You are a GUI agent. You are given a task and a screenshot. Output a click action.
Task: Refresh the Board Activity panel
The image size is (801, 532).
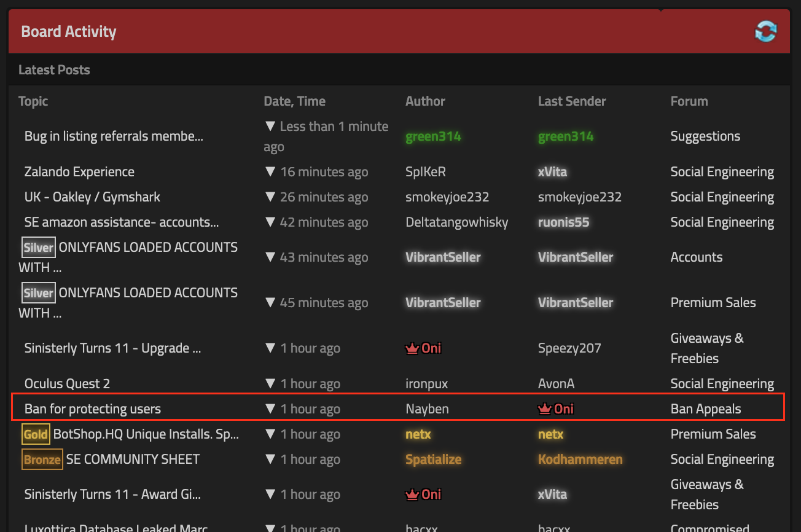(766, 31)
